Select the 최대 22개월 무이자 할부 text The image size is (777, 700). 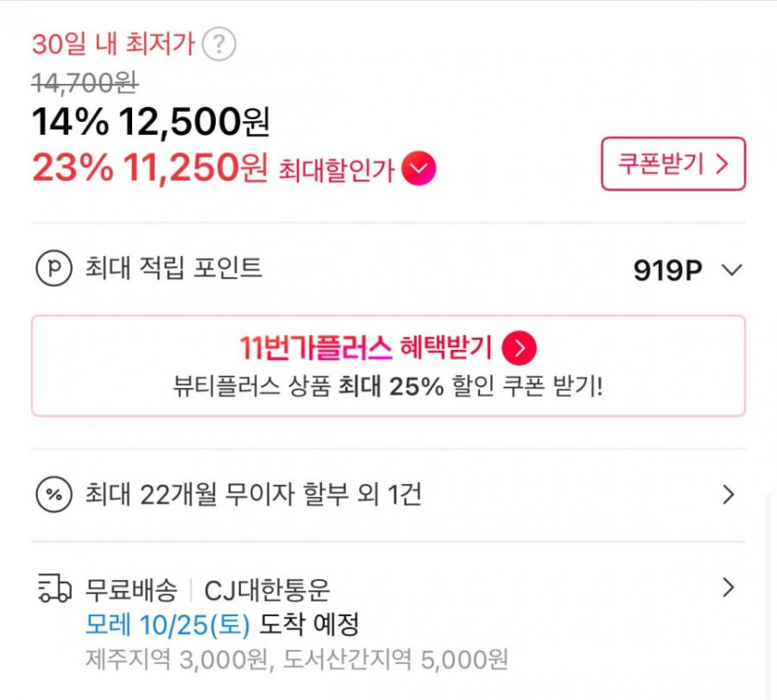tap(253, 494)
